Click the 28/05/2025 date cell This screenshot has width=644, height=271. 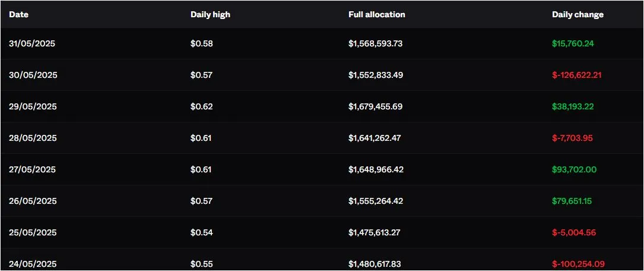tap(33, 138)
